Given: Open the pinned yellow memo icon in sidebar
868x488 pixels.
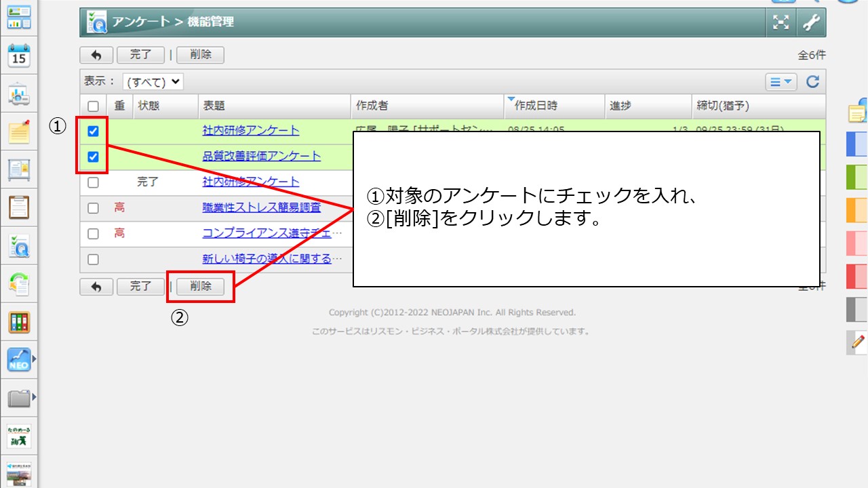Looking at the screenshot, I should click(19, 131).
